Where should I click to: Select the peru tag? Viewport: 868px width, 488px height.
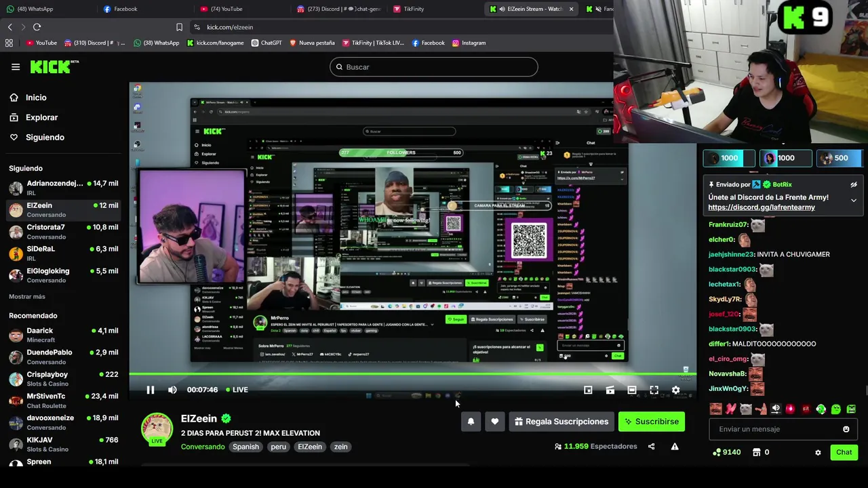pyautogui.click(x=279, y=447)
